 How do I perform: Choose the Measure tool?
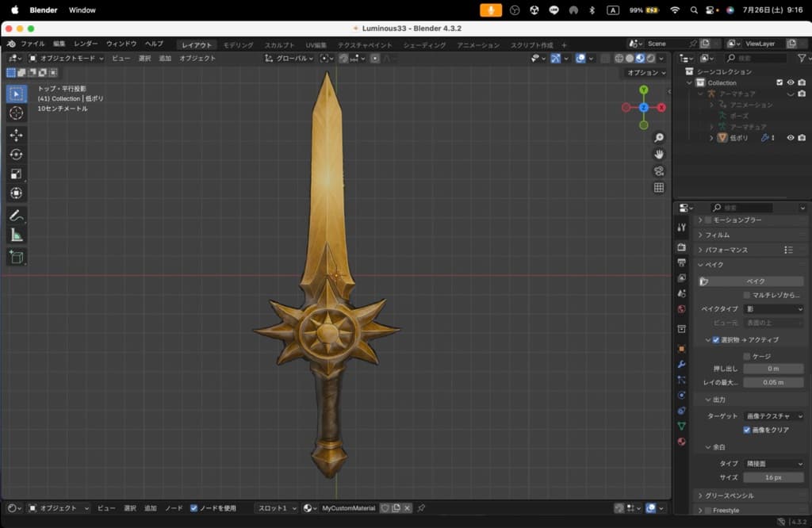pos(16,235)
